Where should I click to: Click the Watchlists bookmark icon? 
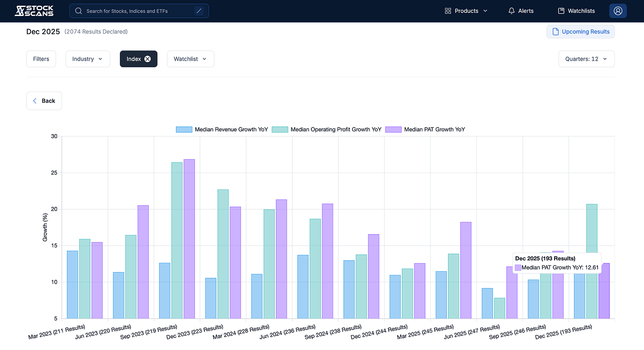(561, 11)
